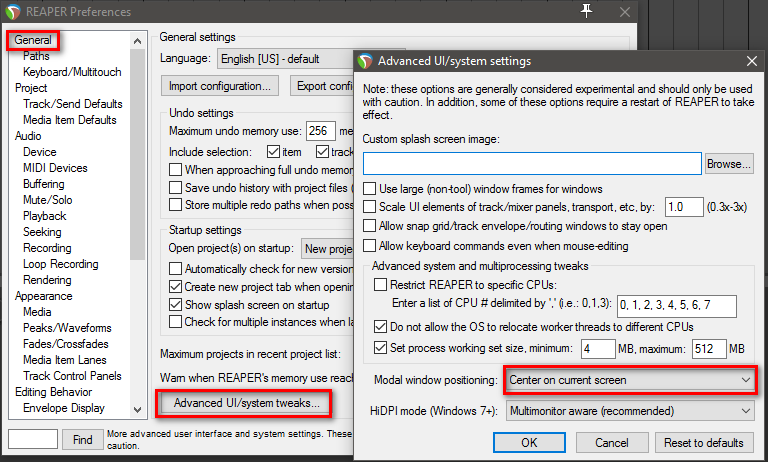Open Media Item Defaults page
The width and height of the screenshot is (768, 462).
[x=70, y=120]
